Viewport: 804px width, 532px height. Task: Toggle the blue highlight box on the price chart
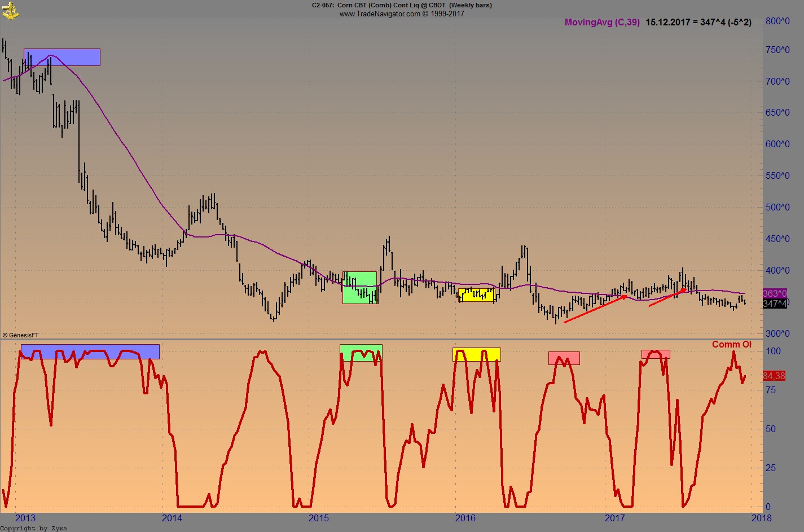pyautogui.click(x=61, y=57)
